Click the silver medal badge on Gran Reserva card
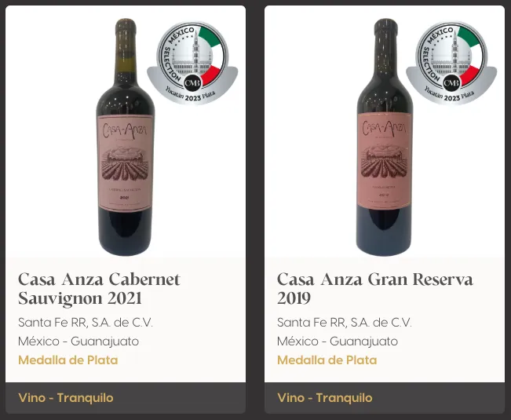The width and height of the screenshot is (511, 420). (451, 63)
